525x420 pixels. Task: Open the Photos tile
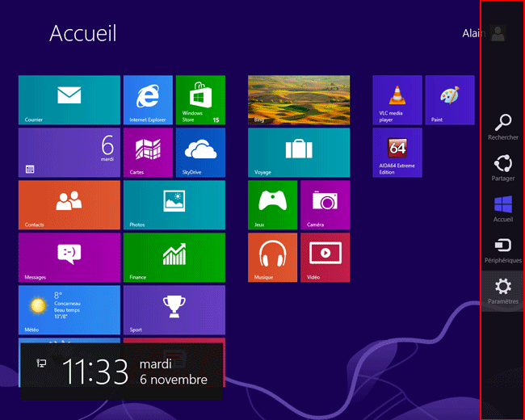(x=174, y=205)
